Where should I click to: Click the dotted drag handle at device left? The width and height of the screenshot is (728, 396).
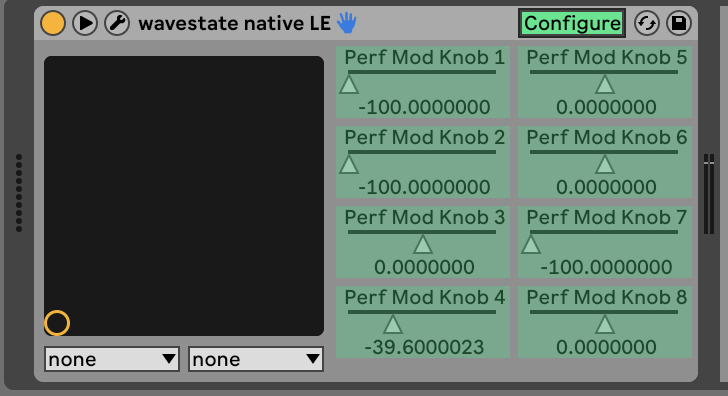(19, 193)
